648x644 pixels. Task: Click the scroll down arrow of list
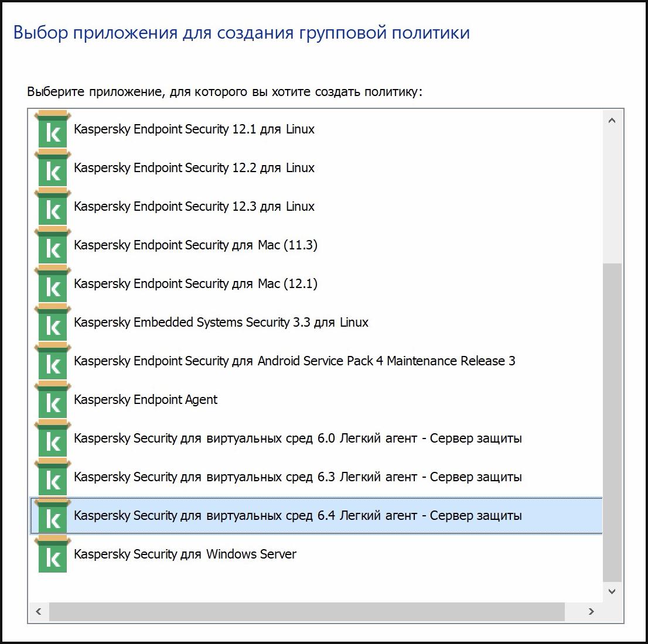coord(612,591)
